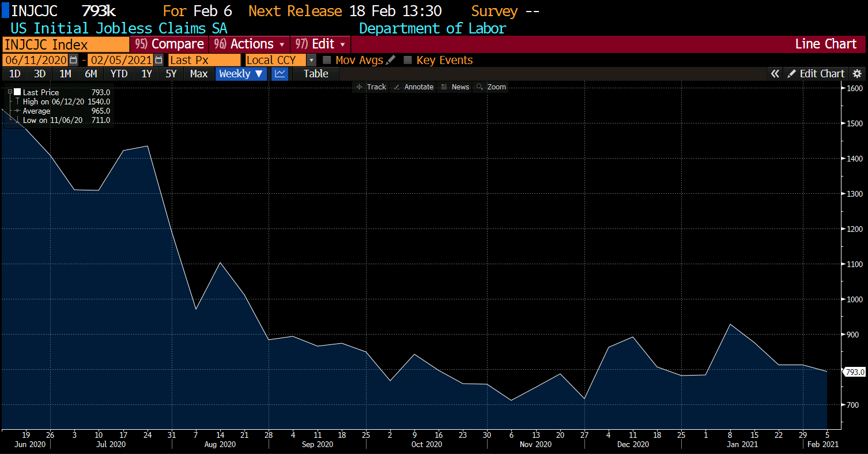Collapse panel with double-chevron icon
Screen dimensions: 868x454
click(x=775, y=74)
